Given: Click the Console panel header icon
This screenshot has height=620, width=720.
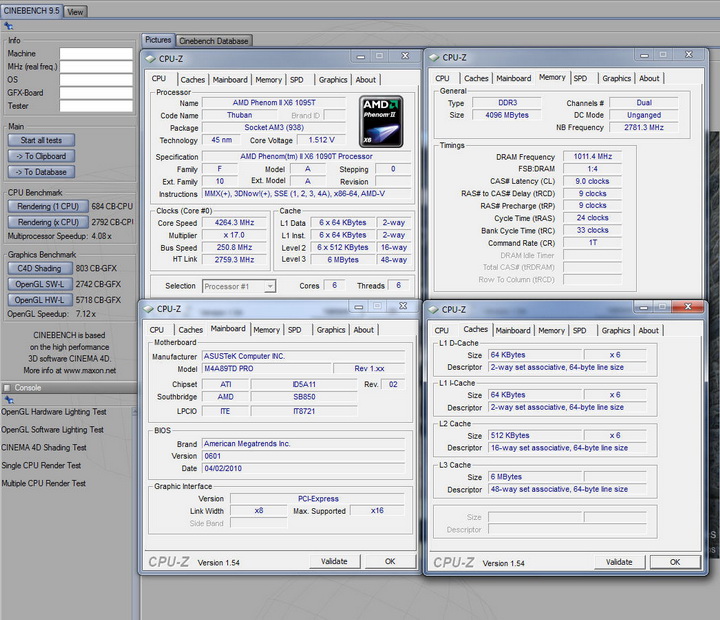Looking at the screenshot, I should 7,388.
